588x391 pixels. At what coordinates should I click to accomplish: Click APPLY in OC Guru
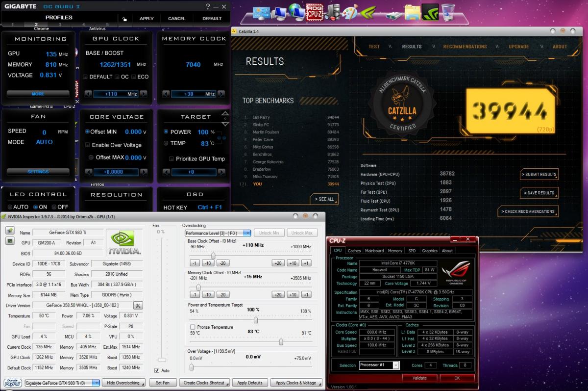[147, 19]
